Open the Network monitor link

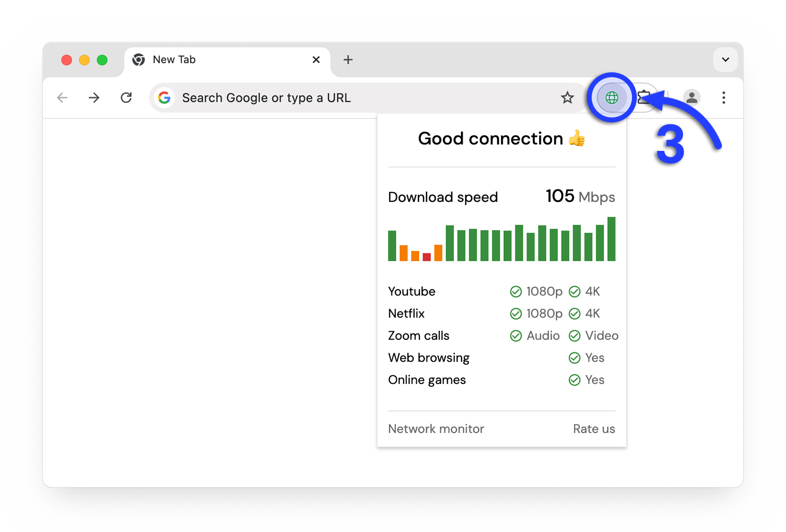coord(436,429)
